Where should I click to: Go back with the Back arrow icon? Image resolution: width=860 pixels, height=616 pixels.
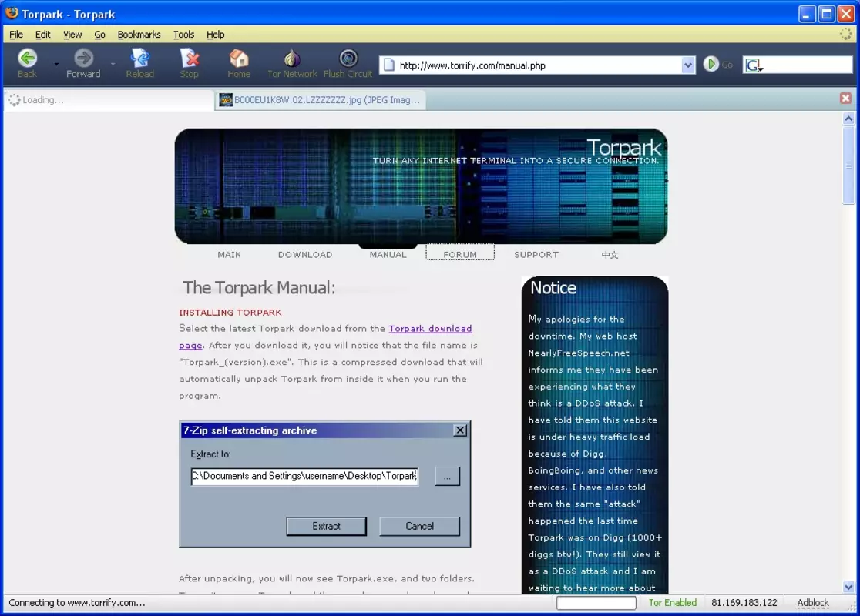click(27, 58)
